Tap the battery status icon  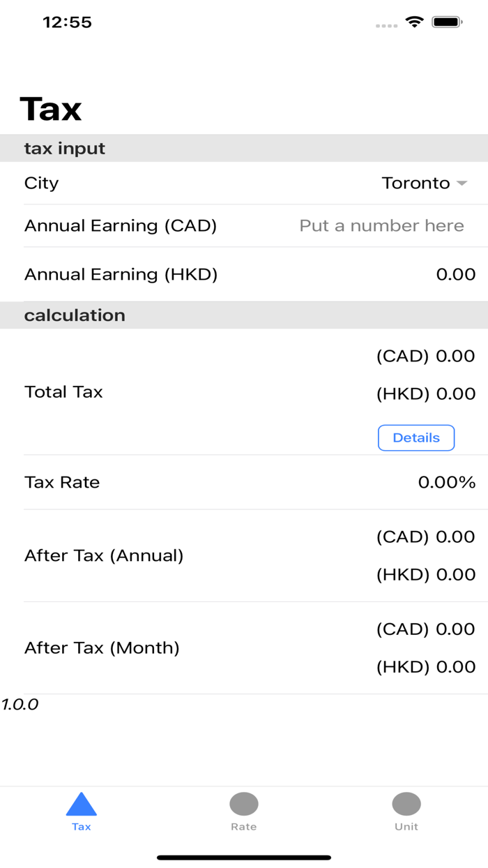[447, 22]
